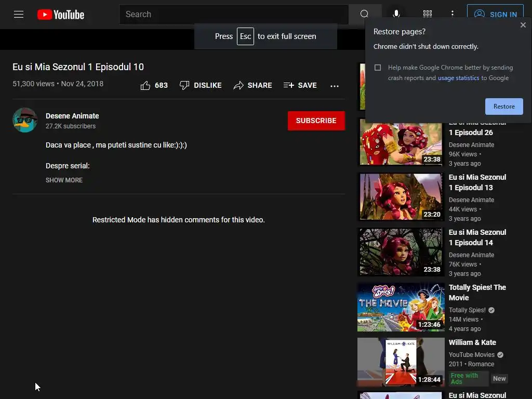The height and width of the screenshot is (399, 532).
Task: Open the hamburger guide menu
Action: (19, 14)
